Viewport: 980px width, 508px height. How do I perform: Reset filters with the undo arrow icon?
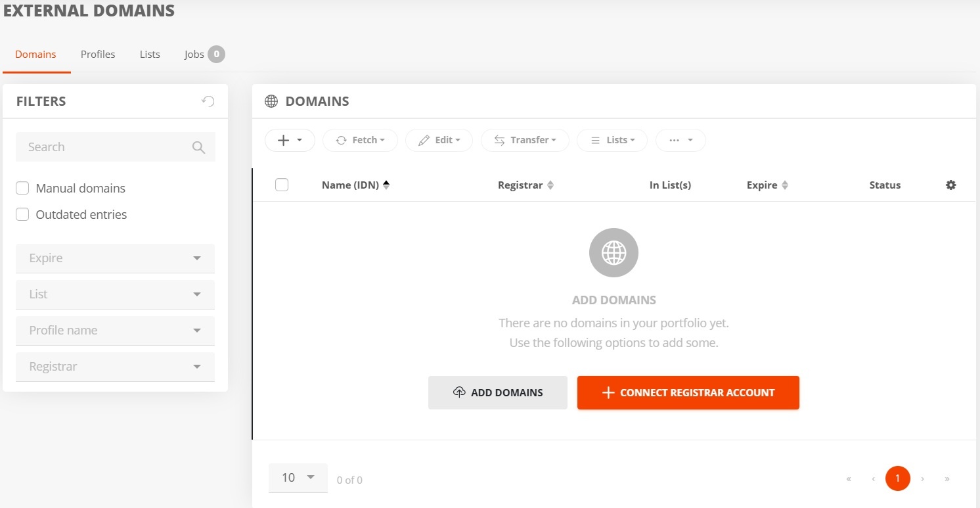208,101
